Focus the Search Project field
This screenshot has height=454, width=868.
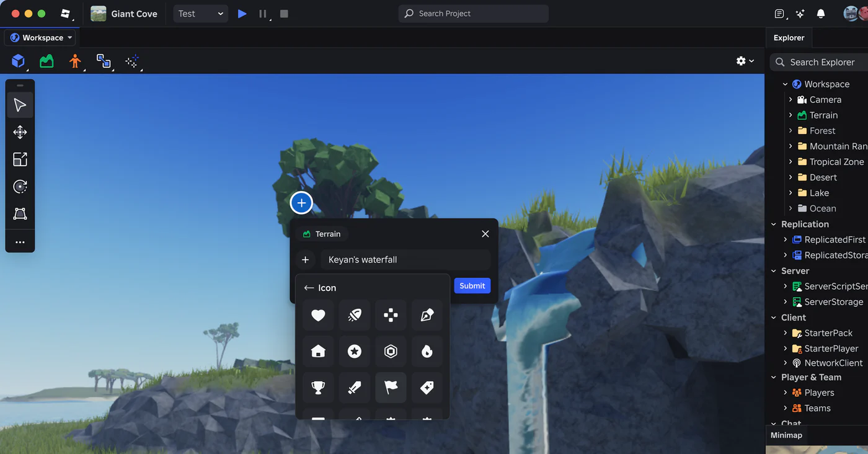[x=474, y=14]
